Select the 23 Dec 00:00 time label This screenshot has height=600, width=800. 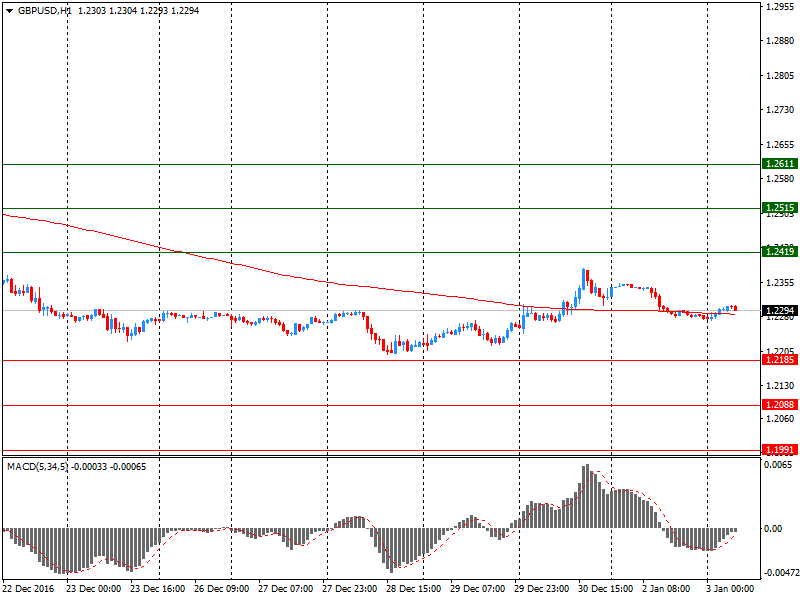tap(94, 589)
